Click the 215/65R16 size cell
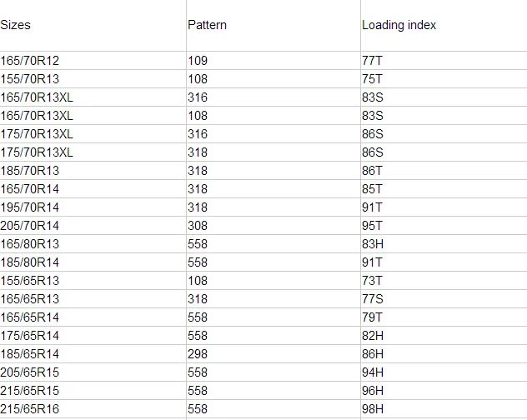This screenshot has height=420, width=527. pos(30,409)
